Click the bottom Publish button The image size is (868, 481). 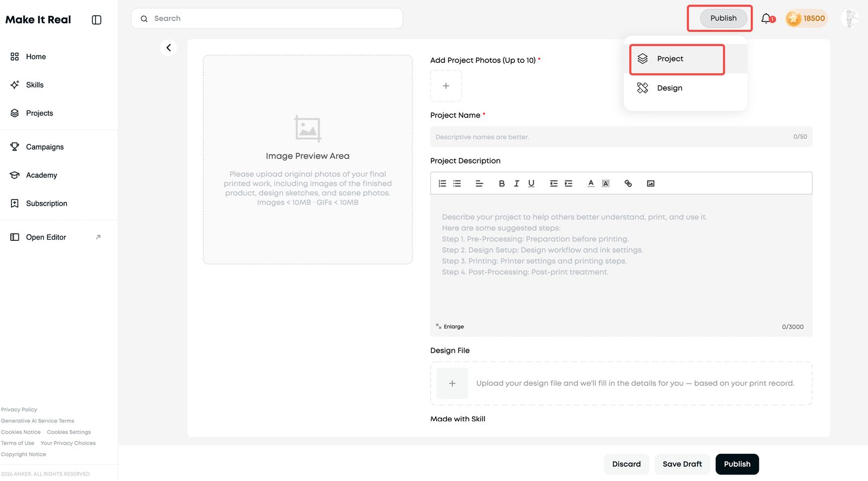[x=737, y=464]
